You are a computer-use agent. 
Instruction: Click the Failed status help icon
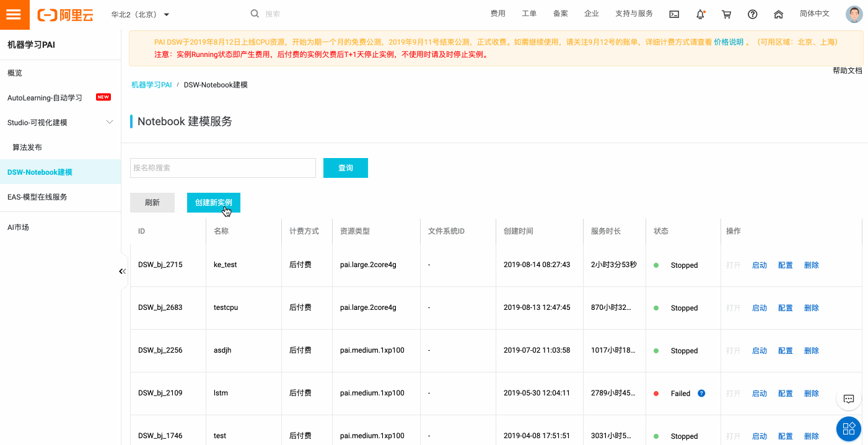coord(701,393)
